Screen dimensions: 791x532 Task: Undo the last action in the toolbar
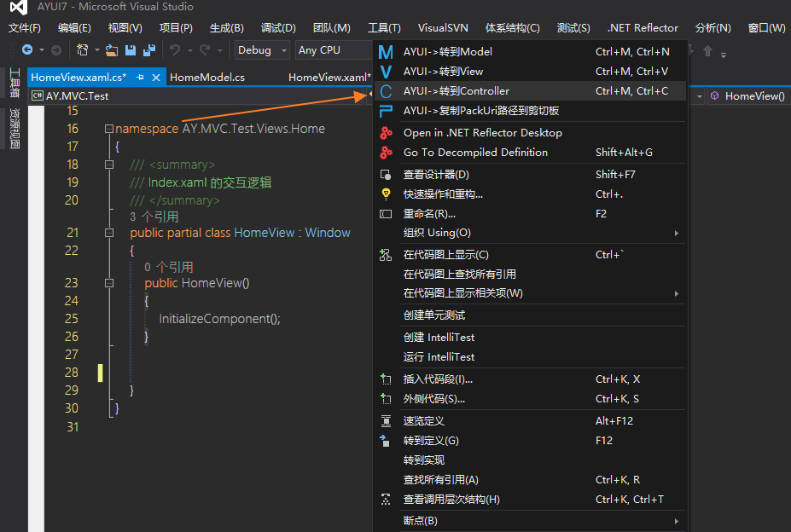175,50
